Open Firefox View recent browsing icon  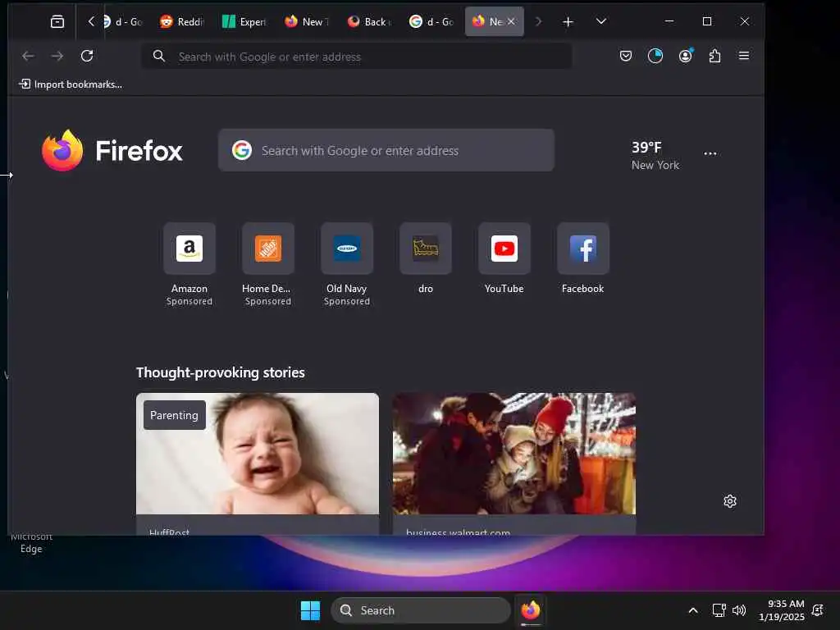point(57,21)
